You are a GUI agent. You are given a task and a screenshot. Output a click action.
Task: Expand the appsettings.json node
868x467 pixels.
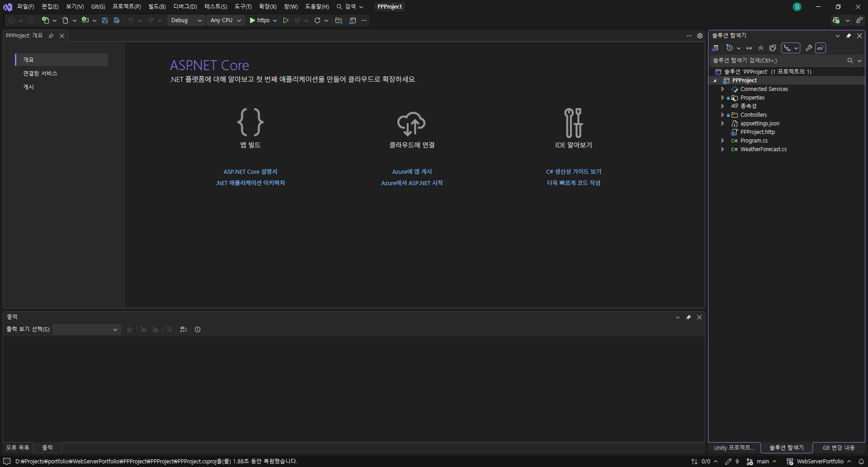[x=722, y=124]
